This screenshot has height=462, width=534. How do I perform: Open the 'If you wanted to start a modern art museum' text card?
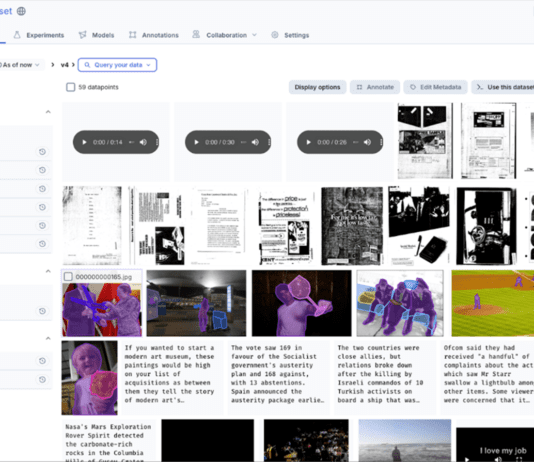(172, 378)
